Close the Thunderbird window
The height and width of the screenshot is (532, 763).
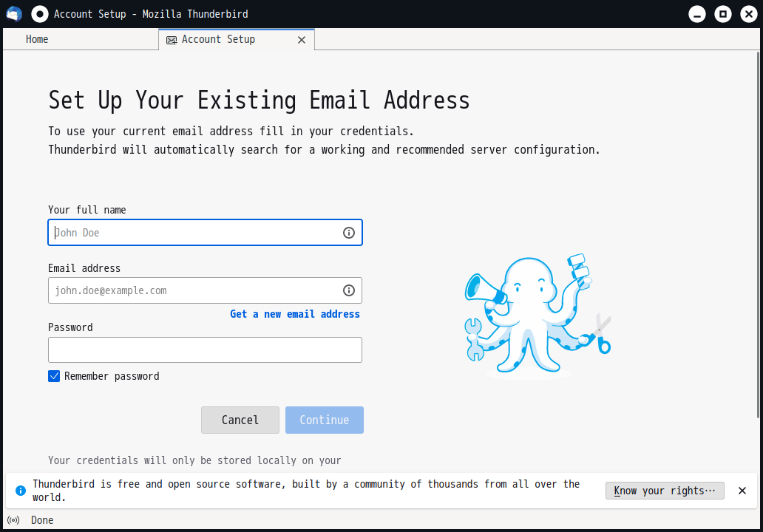pos(749,14)
